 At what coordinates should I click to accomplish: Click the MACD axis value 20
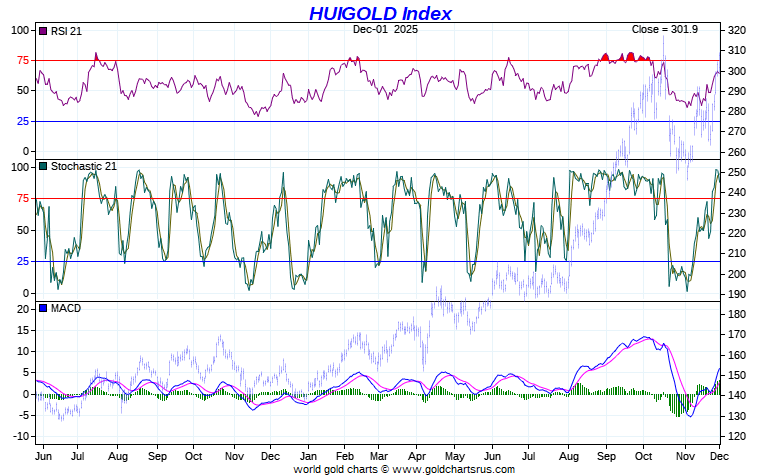point(23,309)
